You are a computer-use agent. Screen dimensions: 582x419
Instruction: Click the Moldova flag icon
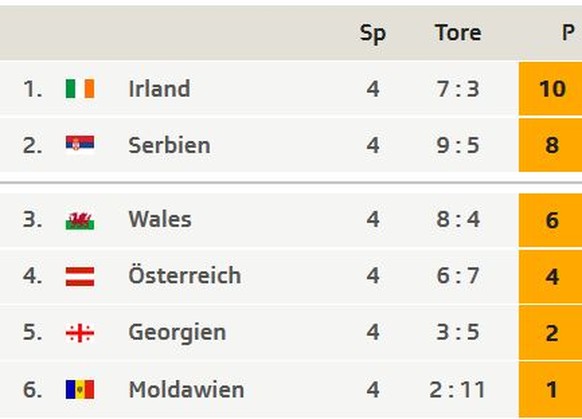80,389
